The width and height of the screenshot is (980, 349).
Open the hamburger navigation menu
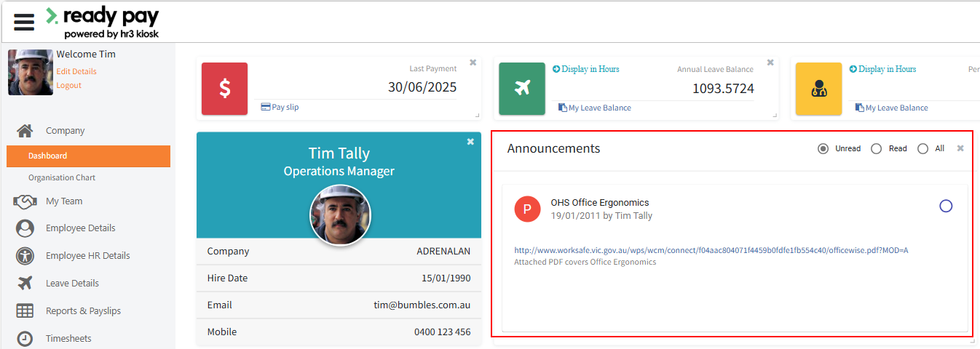point(24,22)
